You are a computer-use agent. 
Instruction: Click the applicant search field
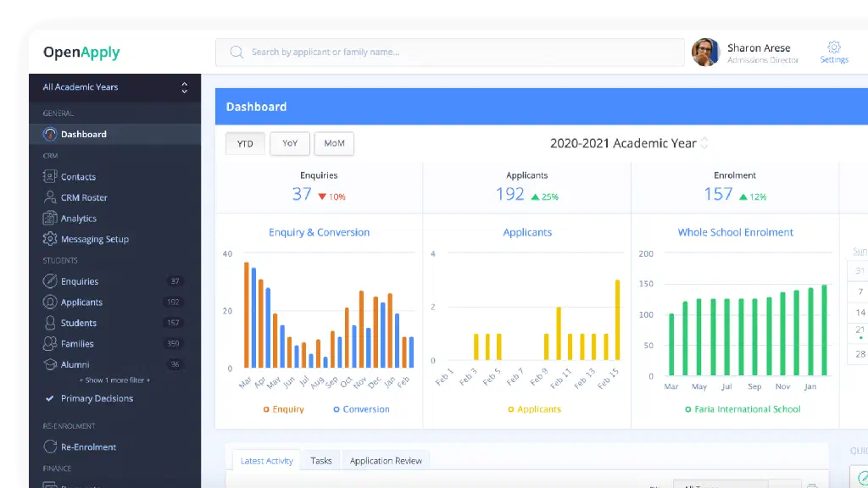click(449, 53)
